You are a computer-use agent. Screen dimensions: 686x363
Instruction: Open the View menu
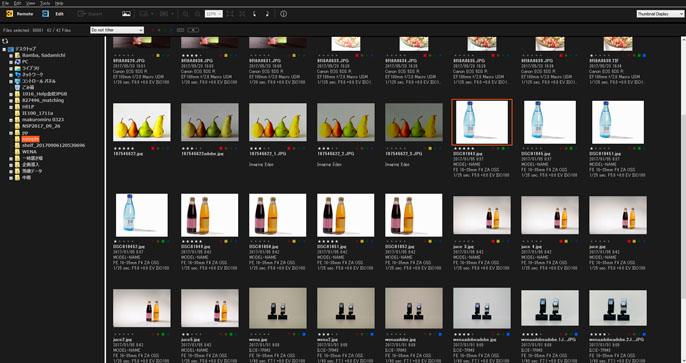coord(30,3)
